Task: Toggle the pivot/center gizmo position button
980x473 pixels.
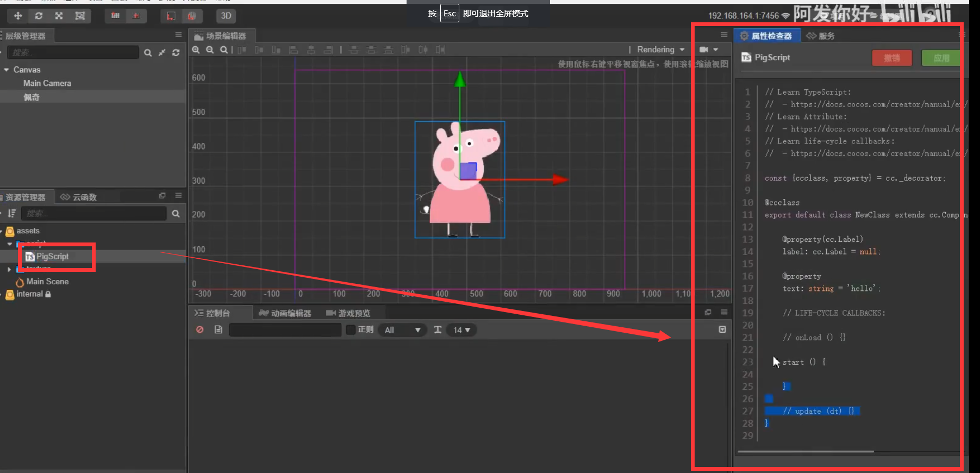Action: pos(116,16)
